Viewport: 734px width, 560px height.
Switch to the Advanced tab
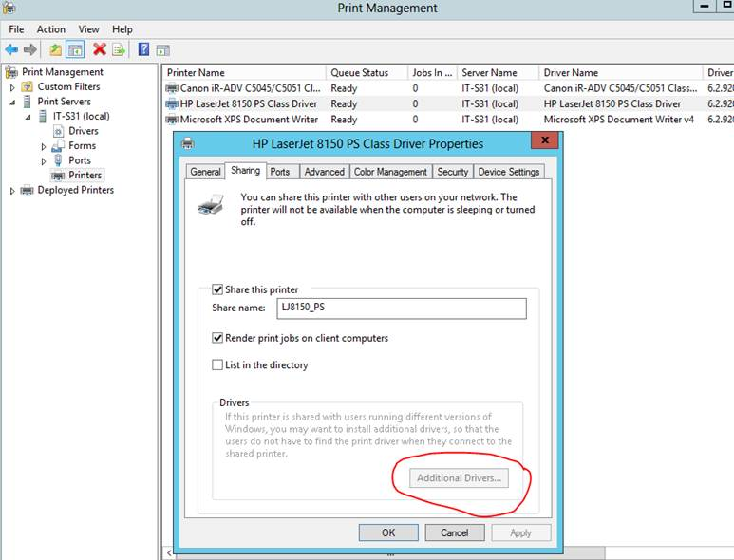(325, 172)
